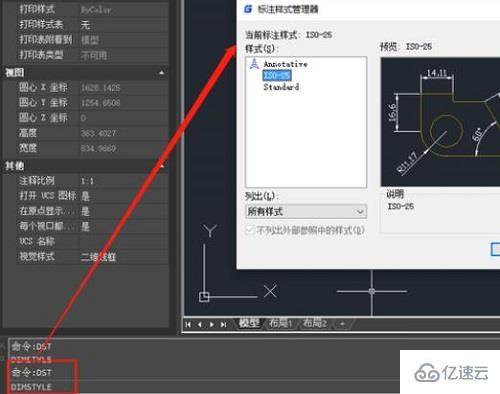Collapse the 视图 properties section
Screen dimensions: 500x394
point(162,72)
